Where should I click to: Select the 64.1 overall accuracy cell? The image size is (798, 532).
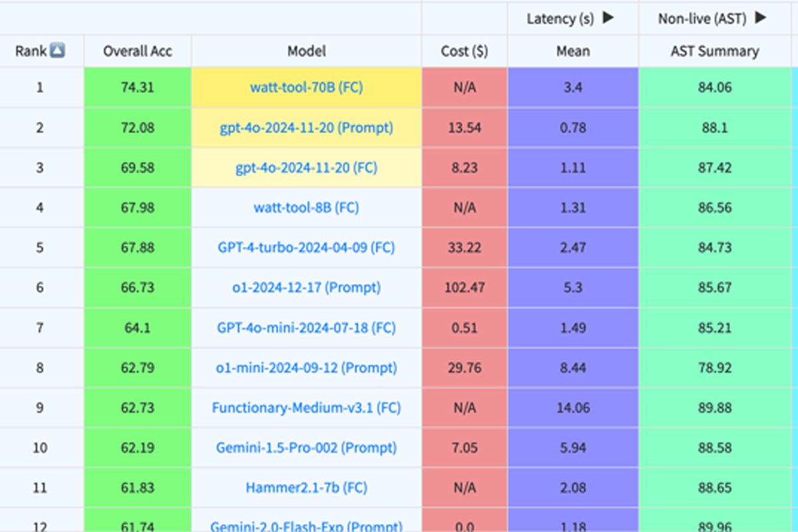(x=138, y=327)
